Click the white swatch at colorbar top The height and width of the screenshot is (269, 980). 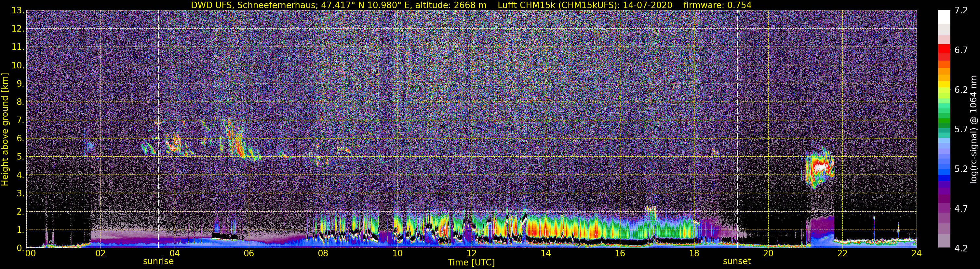click(944, 17)
